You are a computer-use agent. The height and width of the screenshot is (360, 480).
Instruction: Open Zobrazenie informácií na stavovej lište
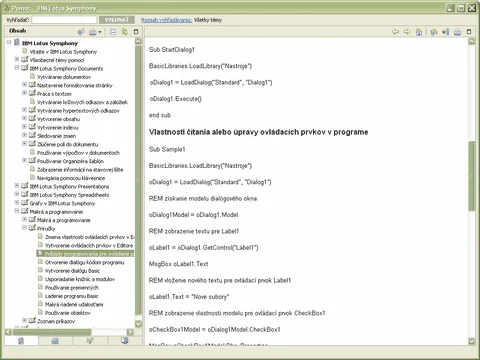(80, 170)
